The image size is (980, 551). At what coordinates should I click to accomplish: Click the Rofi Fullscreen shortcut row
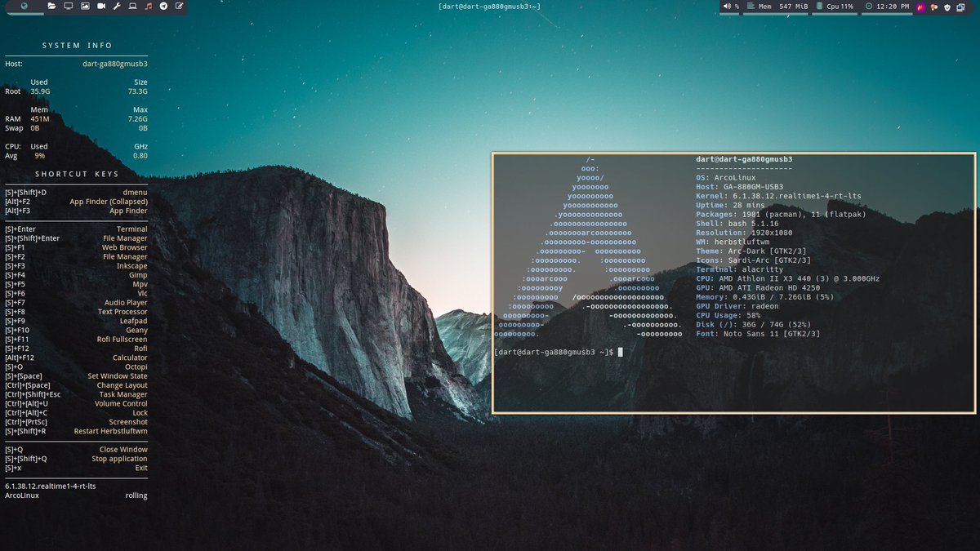coord(76,340)
